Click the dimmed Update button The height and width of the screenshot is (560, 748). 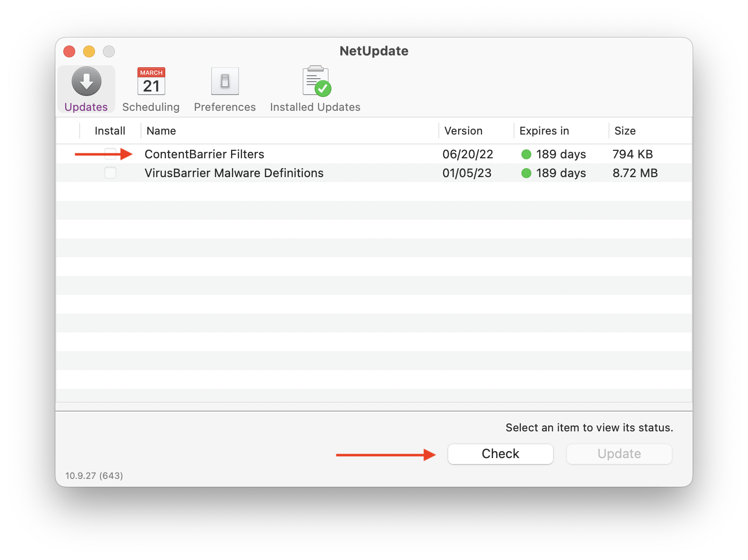click(619, 454)
